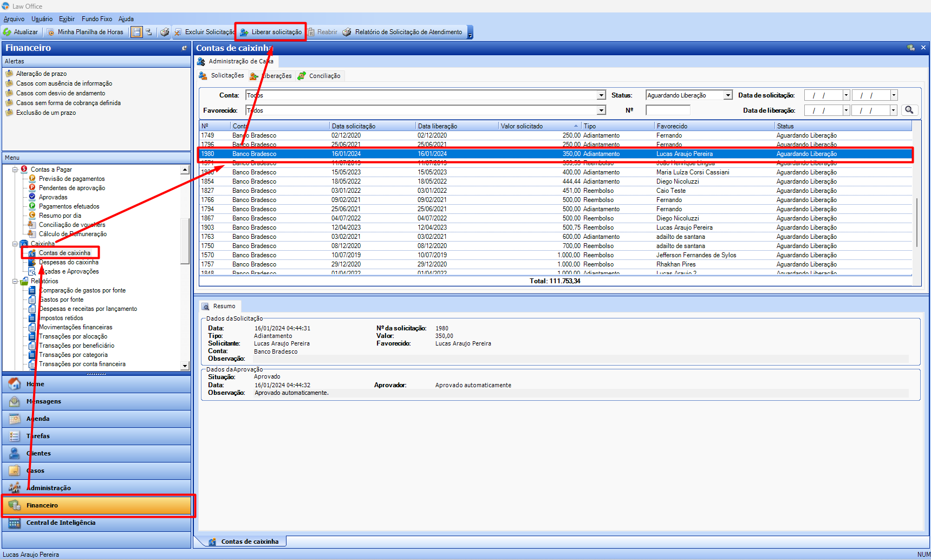This screenshot has width=931, height=560.
Task: Click the Nº input field
Action: point(668,110)
